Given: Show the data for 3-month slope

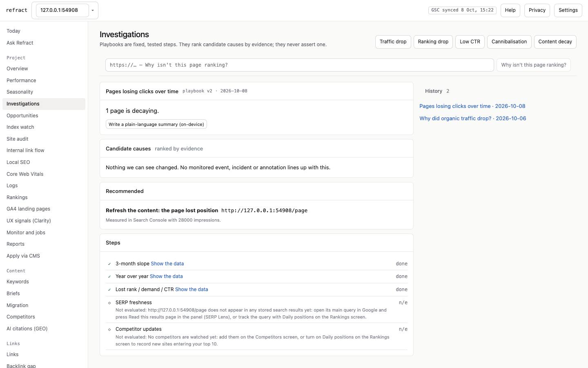Looking at the screenshot, I should tap(167, 264).
